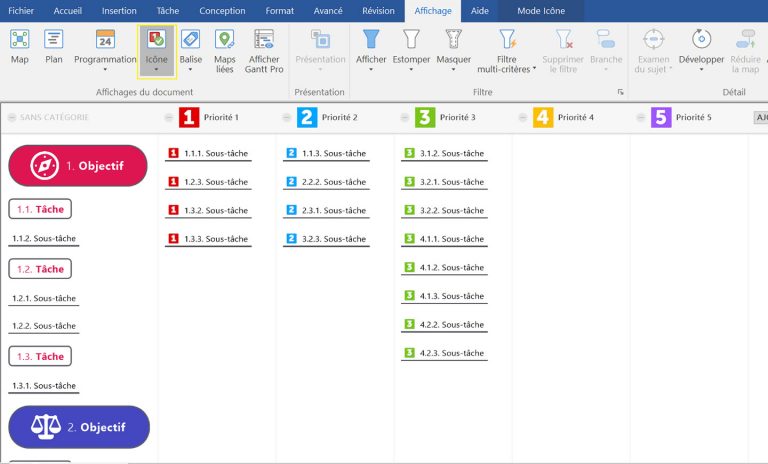Screen dimensions: 768x464
Task: Click the Objectif 1 compass topic
Action: pyautogui.click(x=78, y=165)
